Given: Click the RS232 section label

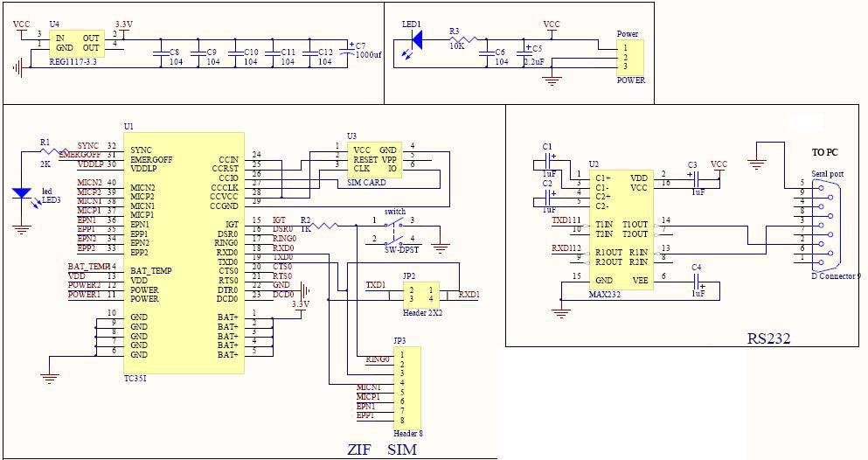Looking at the screenshot, I should (768, 338).
